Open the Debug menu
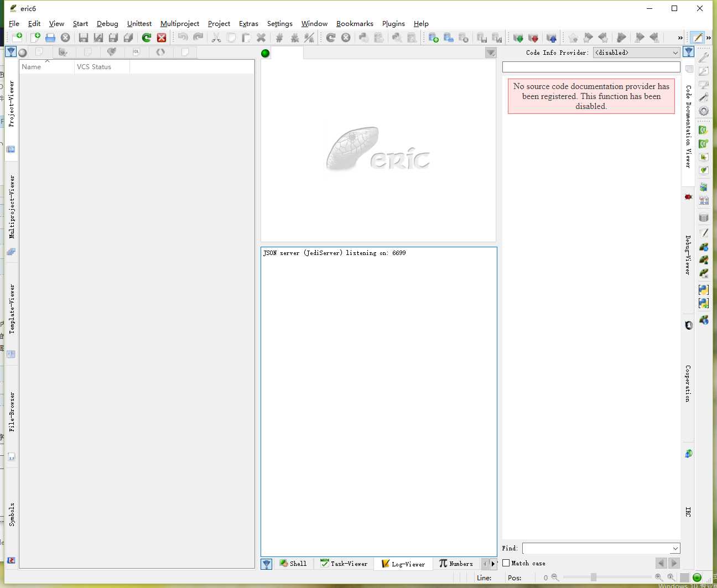Viewport: 717px width, 588px height. point(107,24)
